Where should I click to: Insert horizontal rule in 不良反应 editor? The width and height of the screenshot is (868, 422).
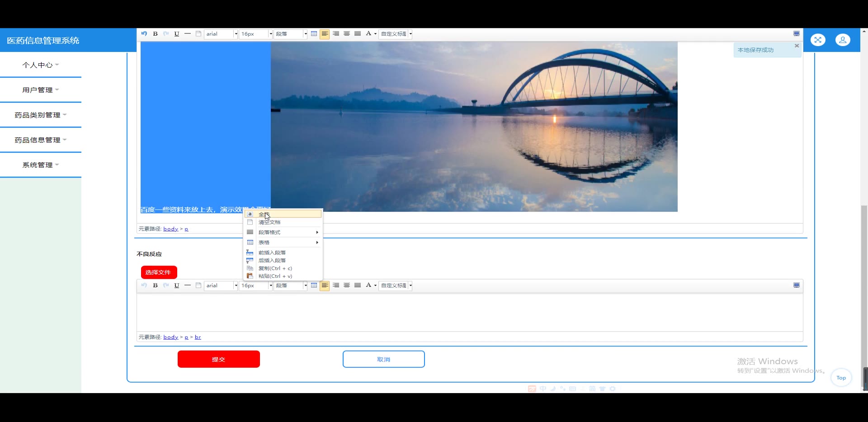coord(188,286)
